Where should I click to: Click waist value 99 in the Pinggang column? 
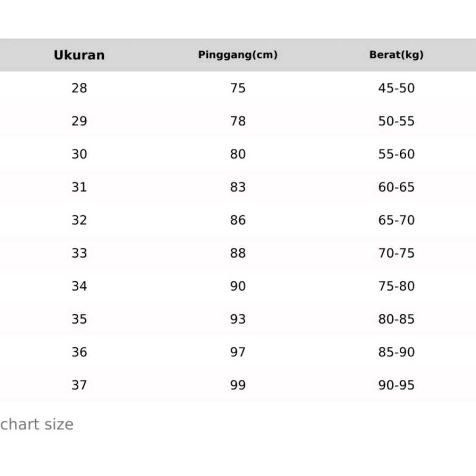[x=238, y=385]
